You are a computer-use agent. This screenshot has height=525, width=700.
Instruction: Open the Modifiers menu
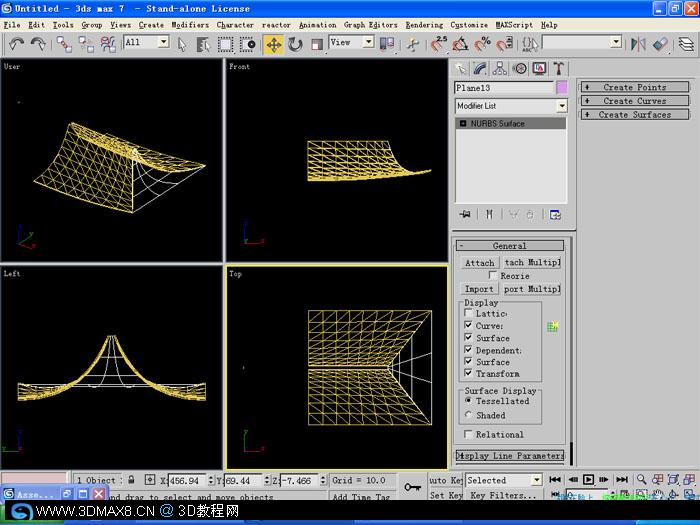[190, 25]
